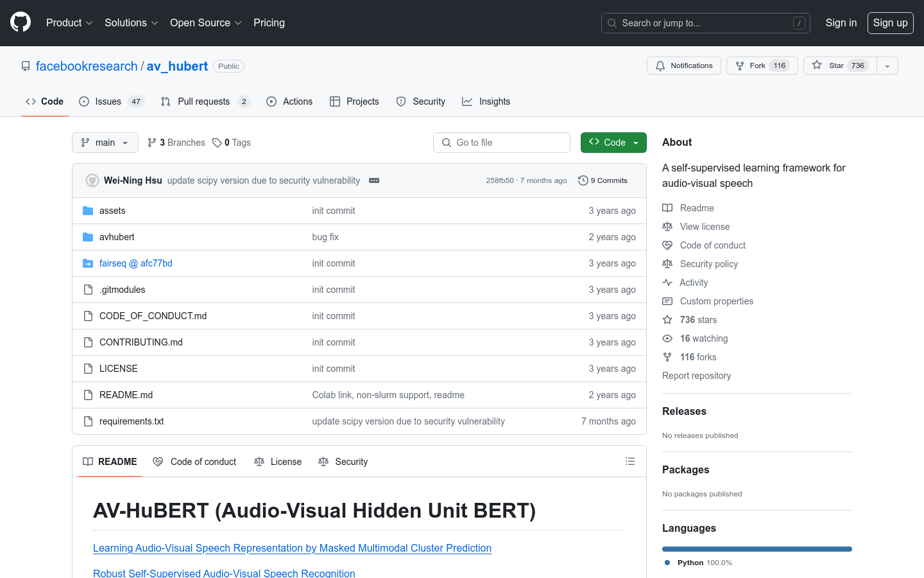Open the 258fb50 commit hash

pyautogui.click(x=499, y=180)
